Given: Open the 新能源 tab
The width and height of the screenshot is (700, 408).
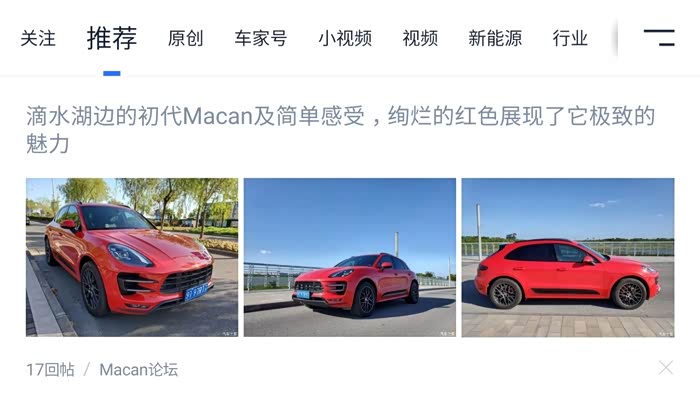Looking at the screenshot, I should click(x=495, y=38).
